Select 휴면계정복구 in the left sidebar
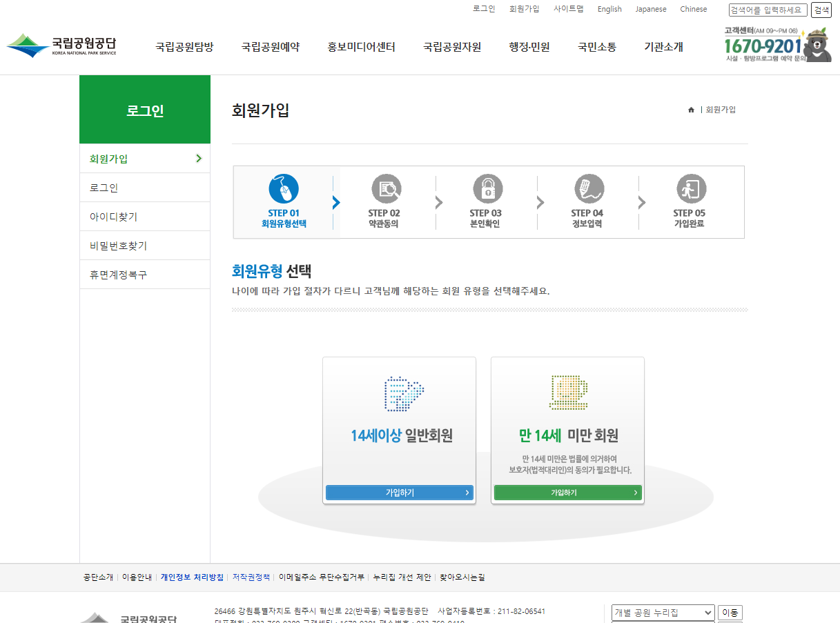Screen dimensions: 840x623 click(145, 275)
